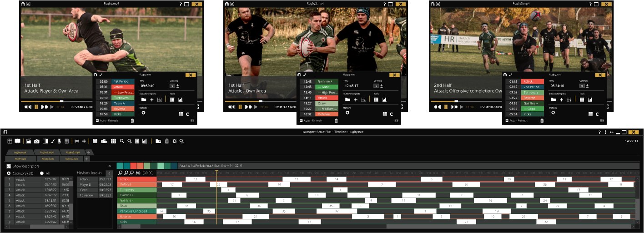Click list view icon in Rugby3.mp4 panel

[590, 114]
